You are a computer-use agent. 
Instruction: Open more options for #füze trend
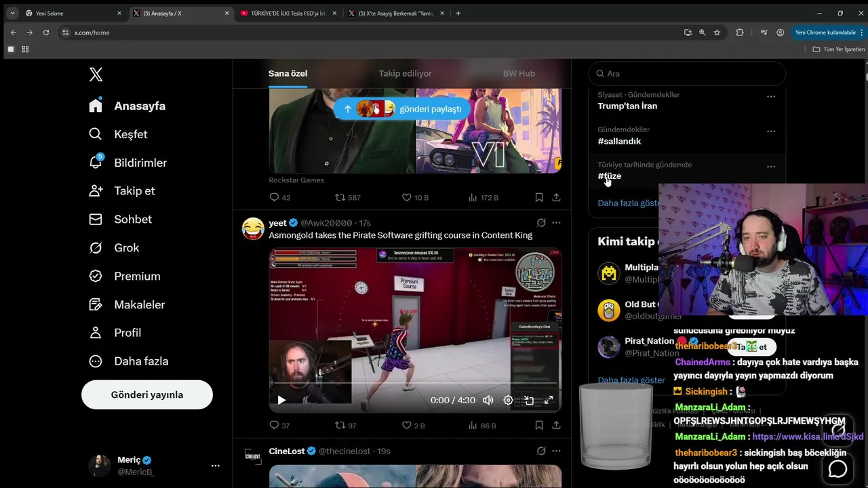point(771,166)
